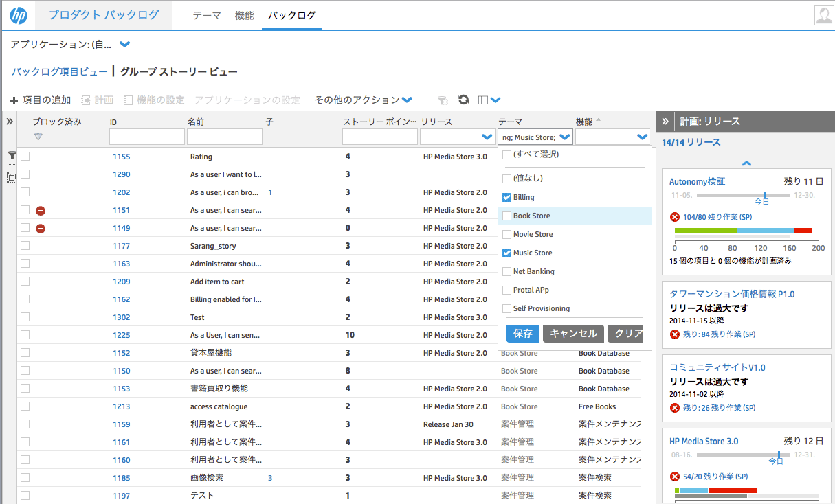Click the HP logo icon
Viewport: 835px width, 504px height.
point(19,15)
